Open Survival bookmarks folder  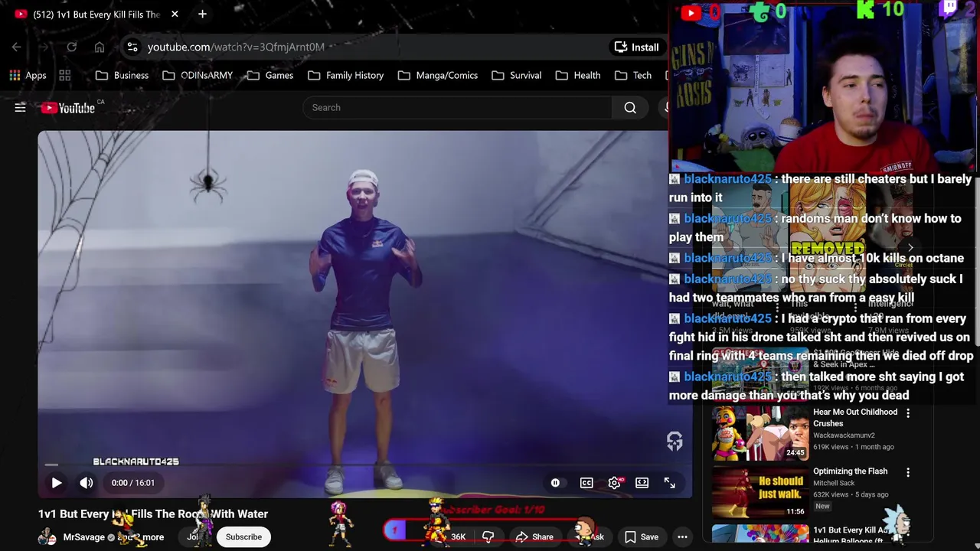click(517, 75)
